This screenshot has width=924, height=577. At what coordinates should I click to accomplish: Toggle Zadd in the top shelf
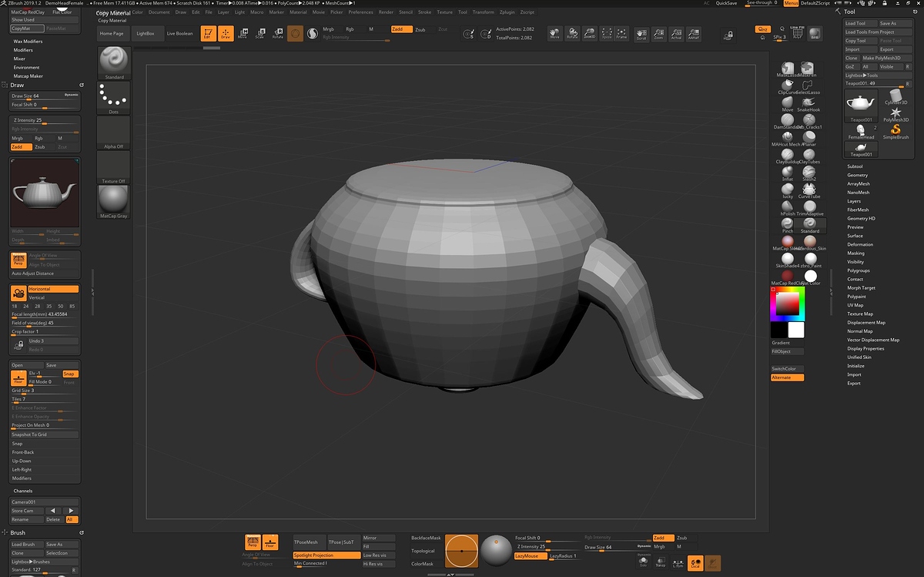(x=401, y=29)
